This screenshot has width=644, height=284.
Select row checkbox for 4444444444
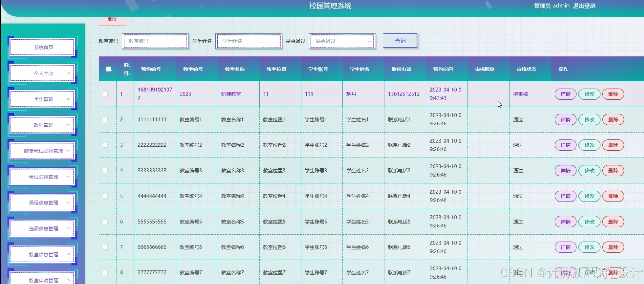[x=105, y=196]
